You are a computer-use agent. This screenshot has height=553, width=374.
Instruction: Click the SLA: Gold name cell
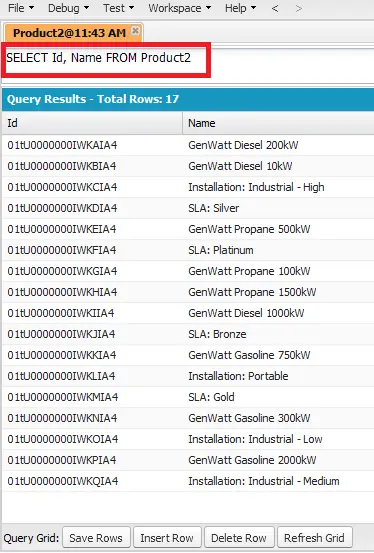tap(278, 397)
